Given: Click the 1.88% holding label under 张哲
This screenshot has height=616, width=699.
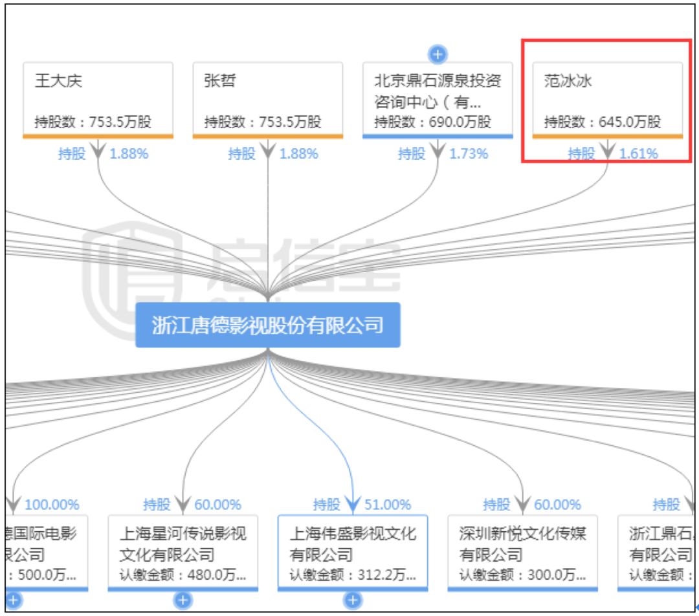Looking at the screenshot, I should 298,154.
